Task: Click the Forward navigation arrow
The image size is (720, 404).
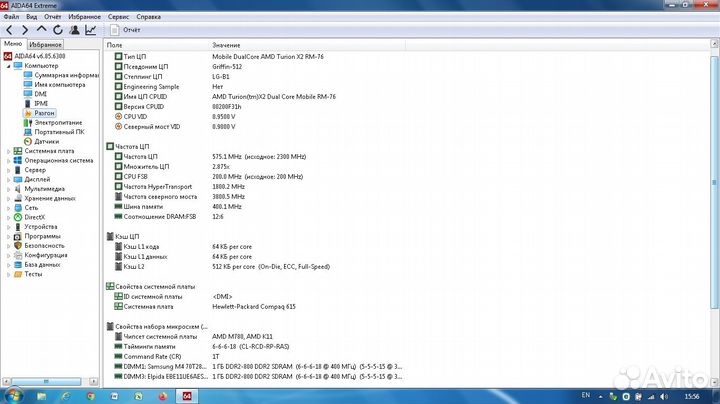Action: 24,30
